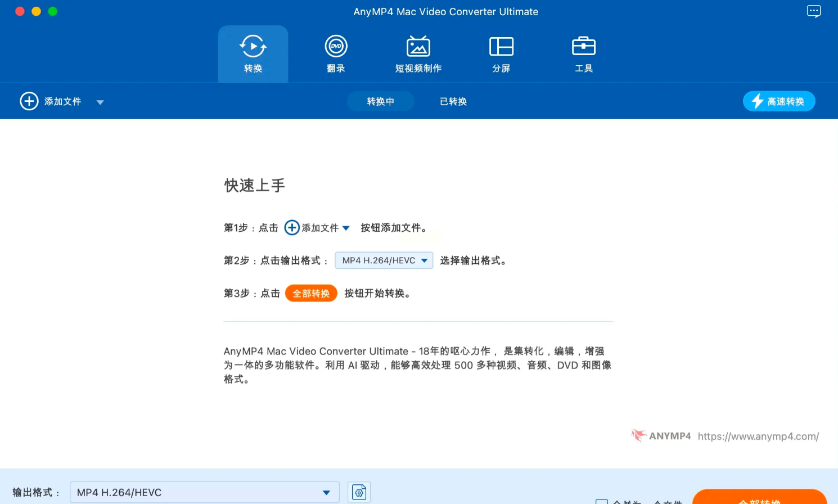Expand the 输出格式 format dropdown at the bottom
838x504 pixels.
[205, 492]
